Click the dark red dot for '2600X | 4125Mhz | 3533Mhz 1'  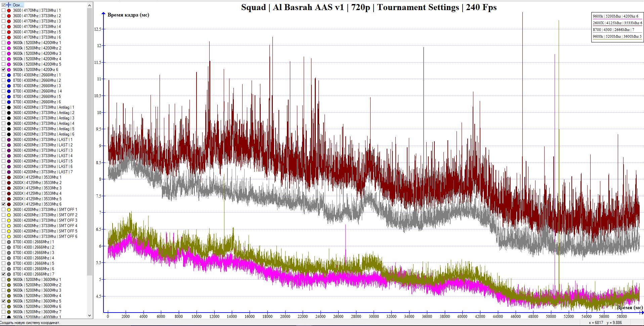click(x=9, y=177)
